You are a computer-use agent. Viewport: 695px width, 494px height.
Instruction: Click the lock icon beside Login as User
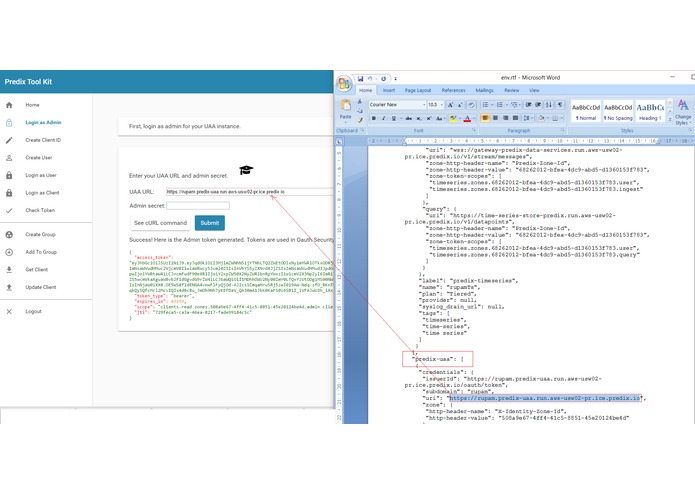pos(9,175)
